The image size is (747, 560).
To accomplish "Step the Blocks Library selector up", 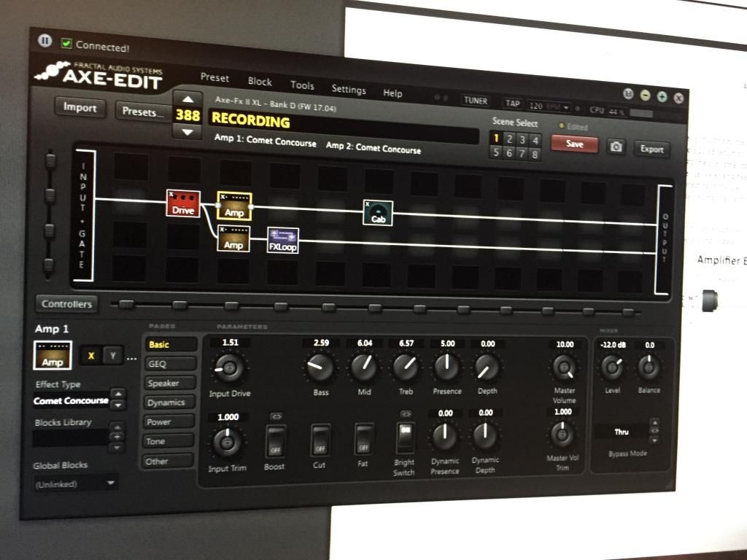I will [x=117, y=427].
